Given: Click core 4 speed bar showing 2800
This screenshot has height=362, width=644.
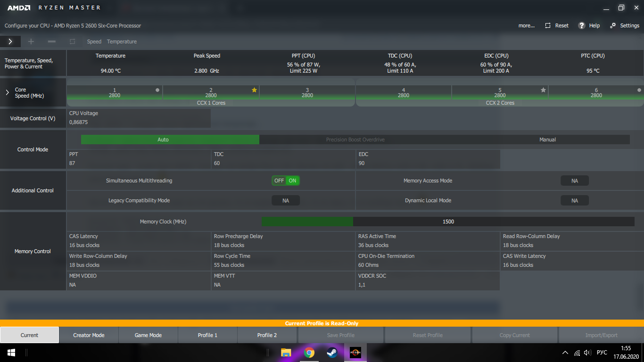Looking at the screenshot, I should 404,92.
